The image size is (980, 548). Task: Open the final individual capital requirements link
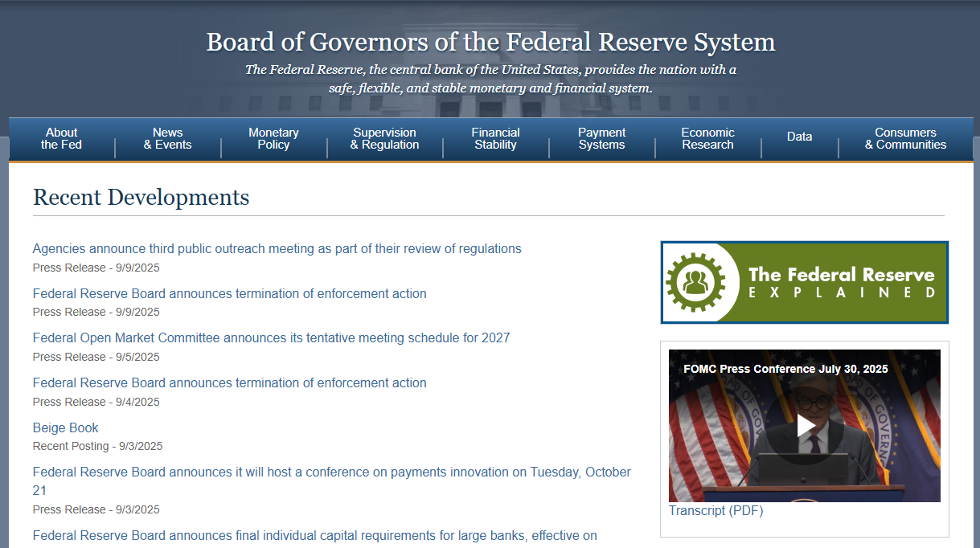click(x=315, y=536)
